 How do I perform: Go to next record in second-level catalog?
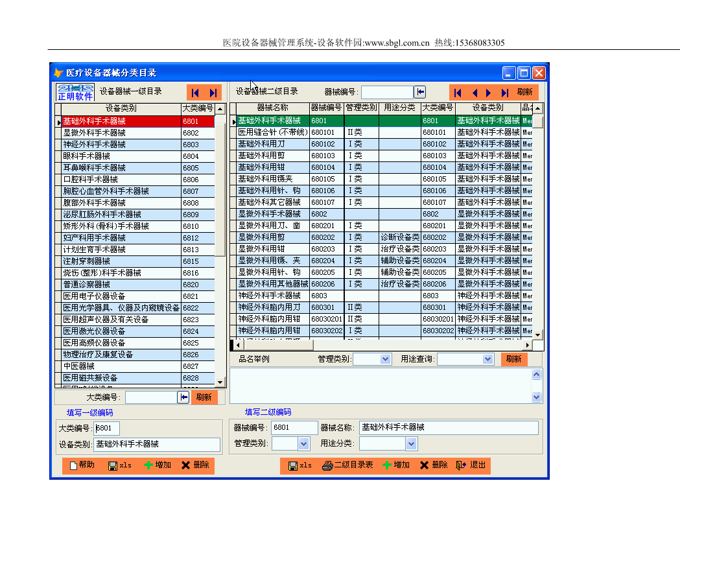coord(488,92)
